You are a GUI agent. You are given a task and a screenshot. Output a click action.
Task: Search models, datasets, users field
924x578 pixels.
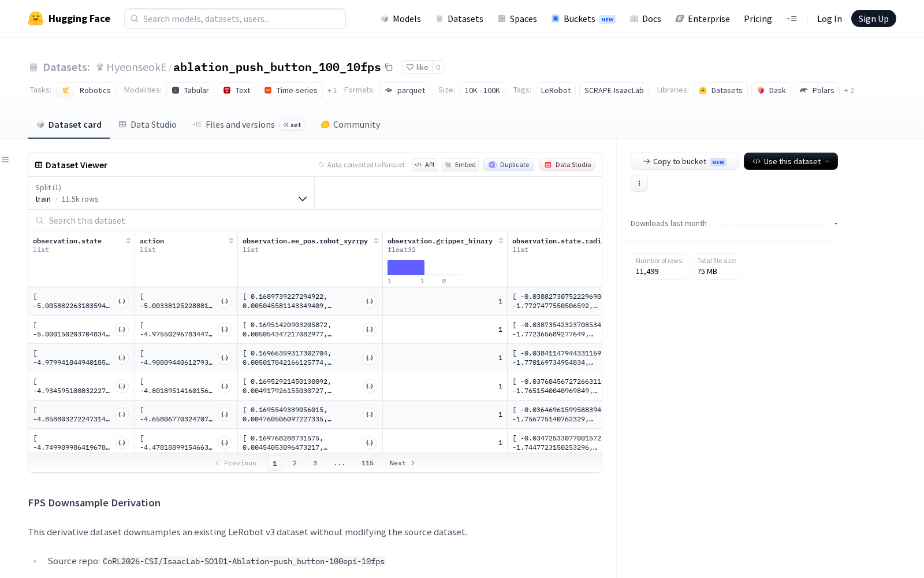[235, 18]
